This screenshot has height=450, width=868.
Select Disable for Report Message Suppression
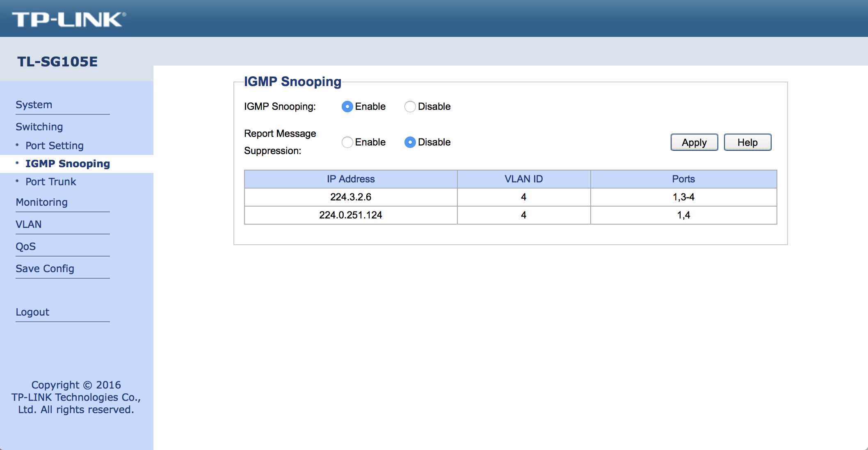(x=410, y=142)
